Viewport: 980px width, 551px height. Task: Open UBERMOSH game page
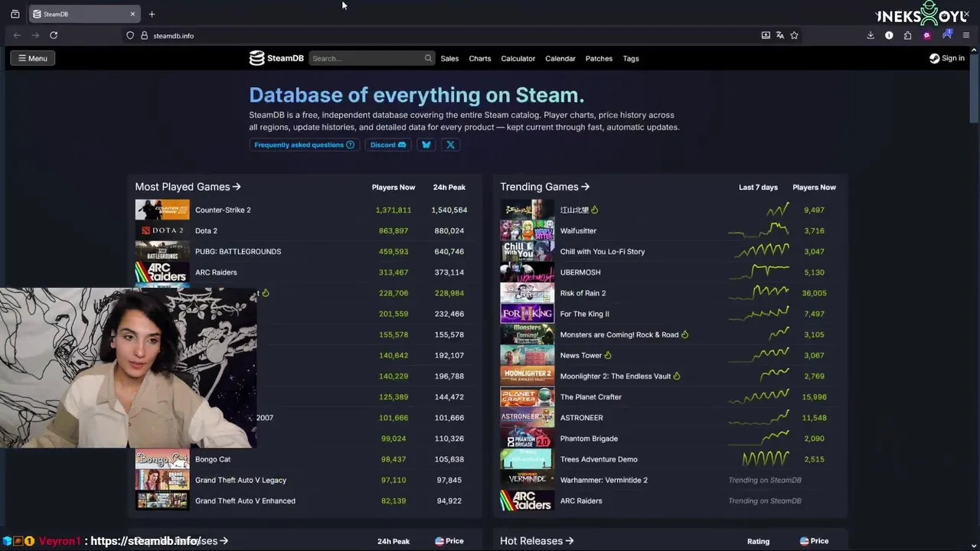580,272
